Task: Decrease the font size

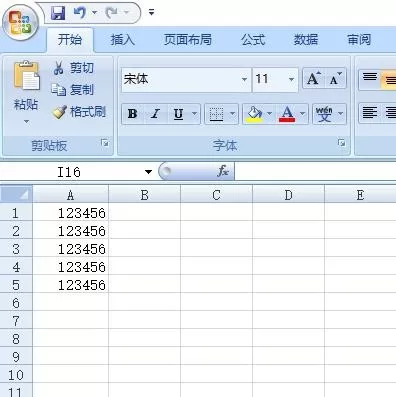Action: click(x=335, y=79)
